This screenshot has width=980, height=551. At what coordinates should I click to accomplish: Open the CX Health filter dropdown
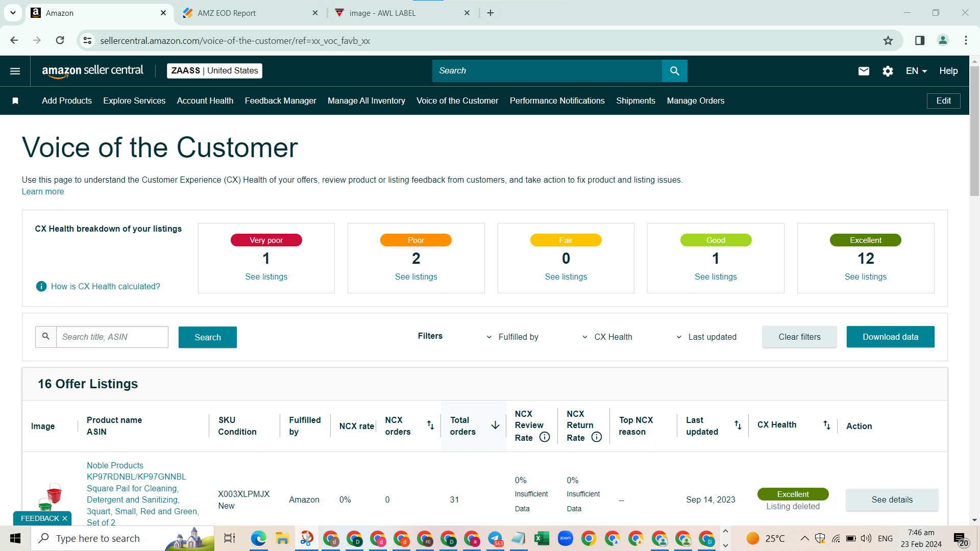tap(607, 337)
